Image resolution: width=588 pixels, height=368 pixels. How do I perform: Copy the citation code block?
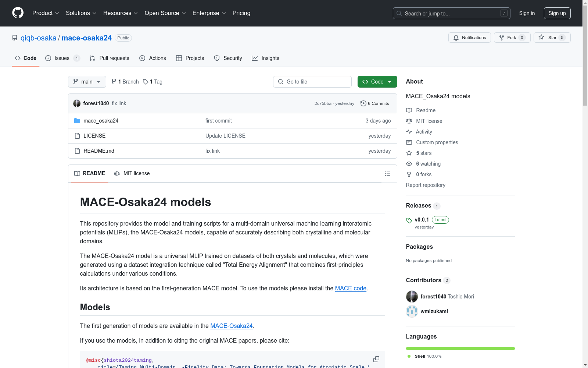point(376,359)
